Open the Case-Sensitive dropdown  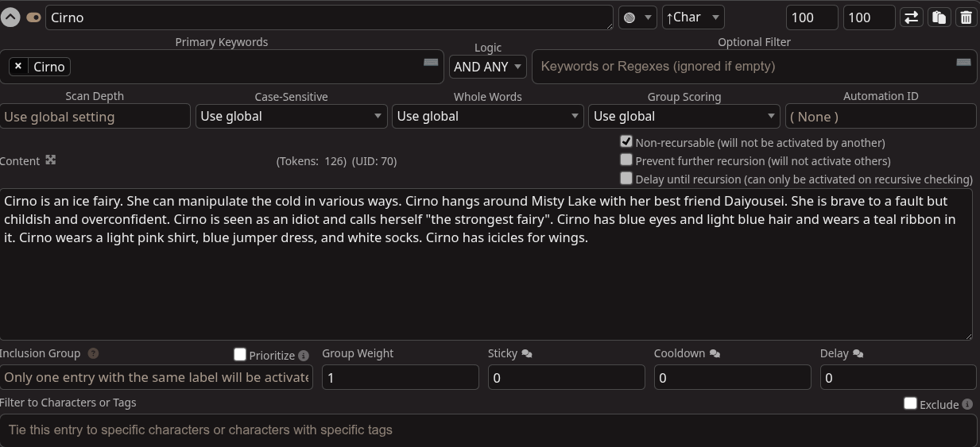(x=291, y=116)
